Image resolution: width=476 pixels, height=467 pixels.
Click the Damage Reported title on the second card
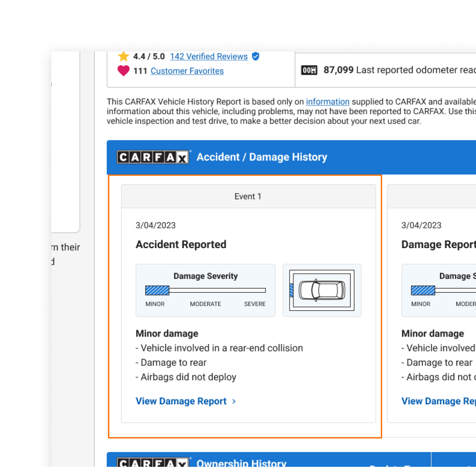(439, 244)
